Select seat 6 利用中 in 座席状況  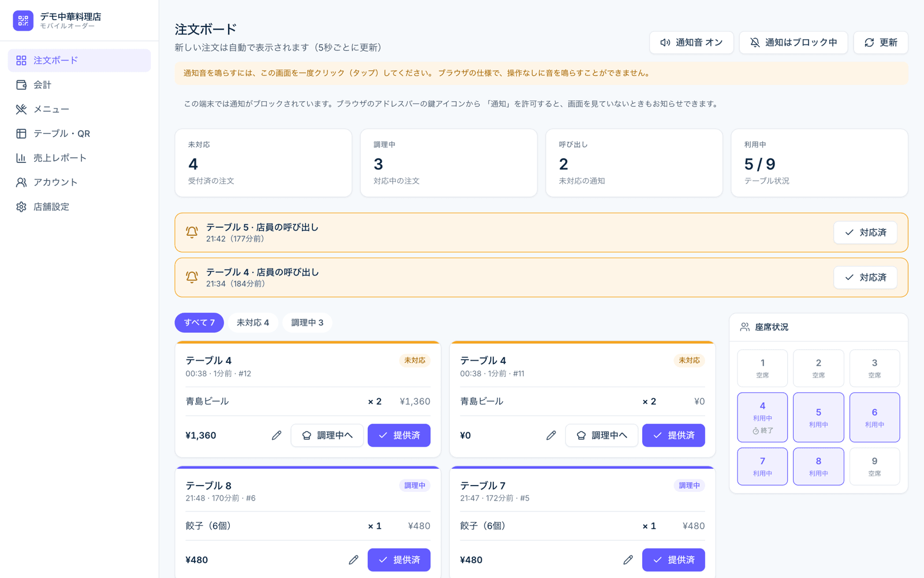[x=874, y=417]
